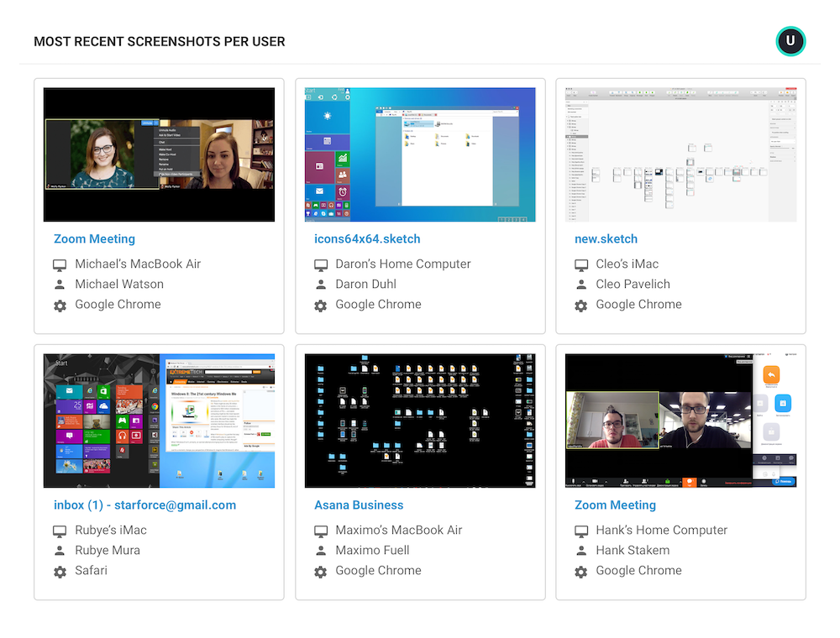Viewport: 840px width, 638px height.
Task: Click the computer icon beside Maximo's MacBook Air
Action: 320,531
